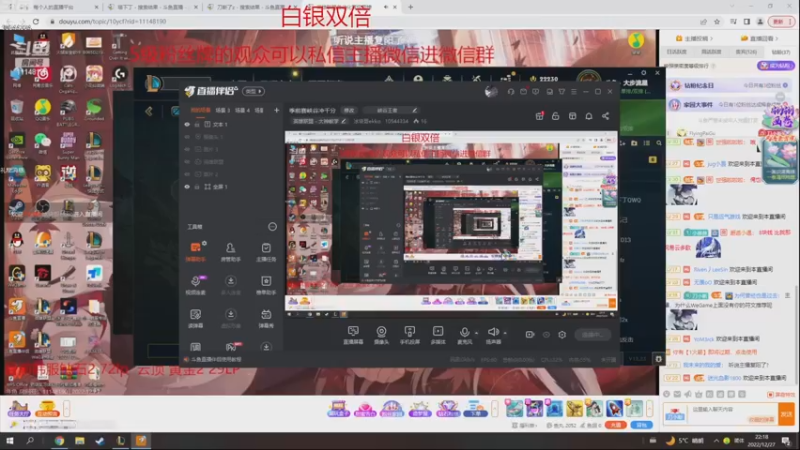Viewport: 800px width, 450px height.
Task: Add a 摄像头 camera source
Action: pos(381,335)
